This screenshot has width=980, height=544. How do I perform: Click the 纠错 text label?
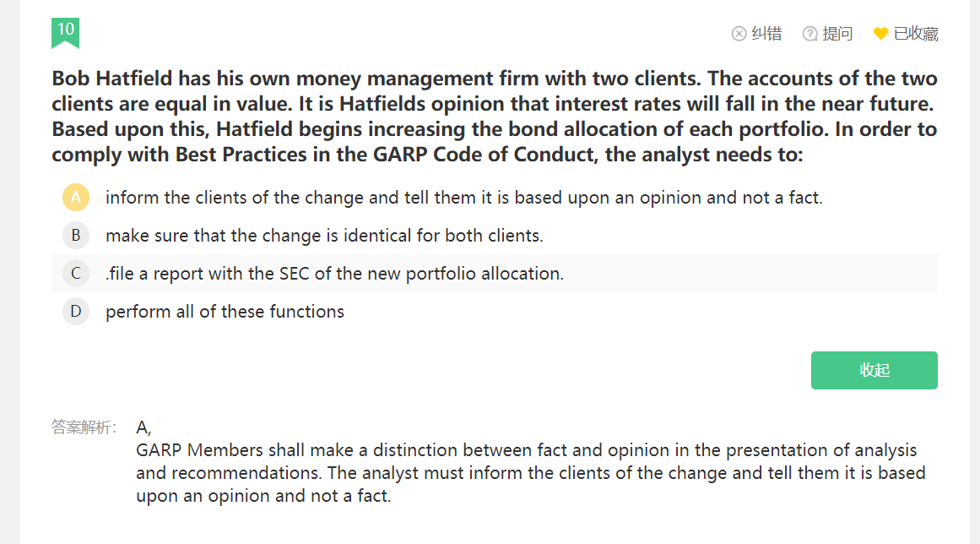tap(766, 34)
